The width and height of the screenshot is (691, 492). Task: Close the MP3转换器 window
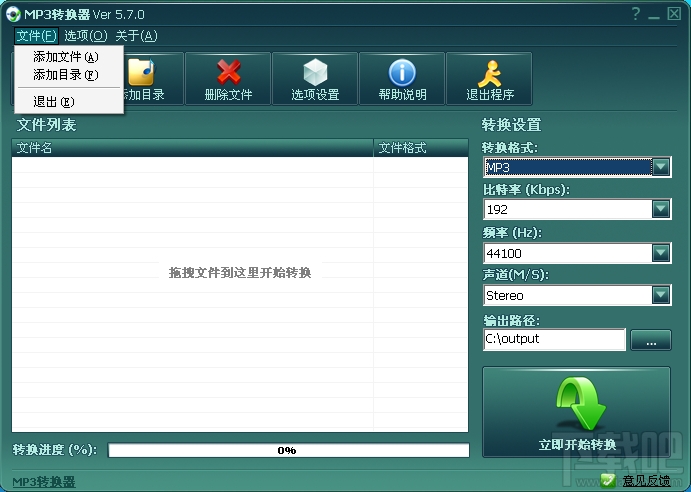(x=674, y=14)
